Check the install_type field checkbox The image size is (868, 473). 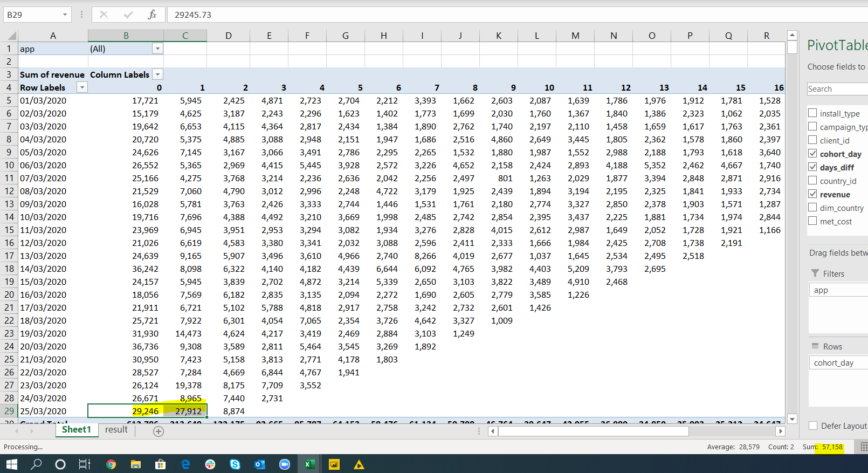[812, 113]
